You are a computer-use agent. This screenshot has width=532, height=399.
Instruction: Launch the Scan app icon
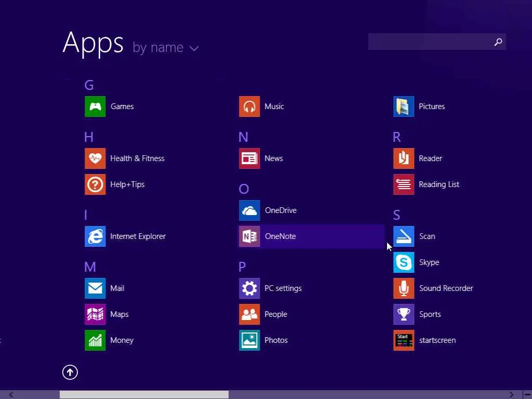tap(404, 236)
